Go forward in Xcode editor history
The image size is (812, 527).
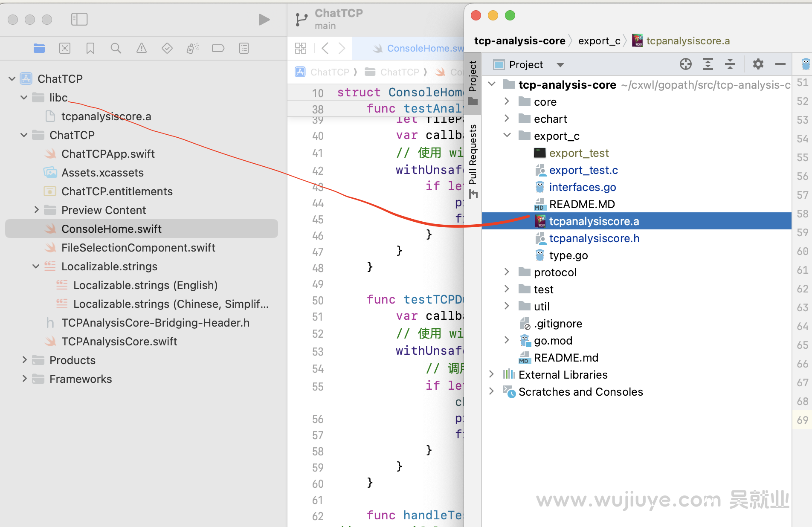point(342,48)
